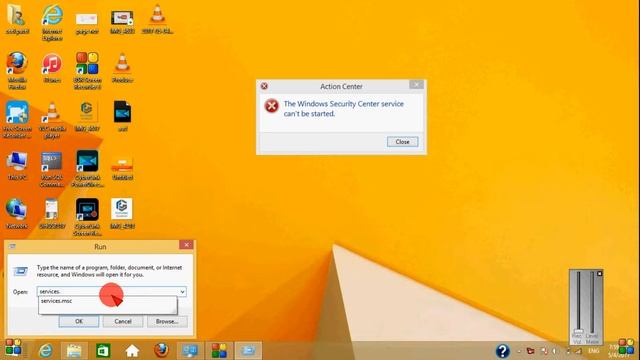Select the YouTube video thumbnail desktop file

[122, 21]
